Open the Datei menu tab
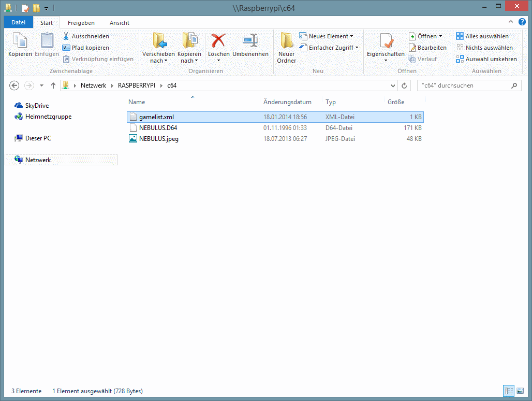 tap(19, 23)
